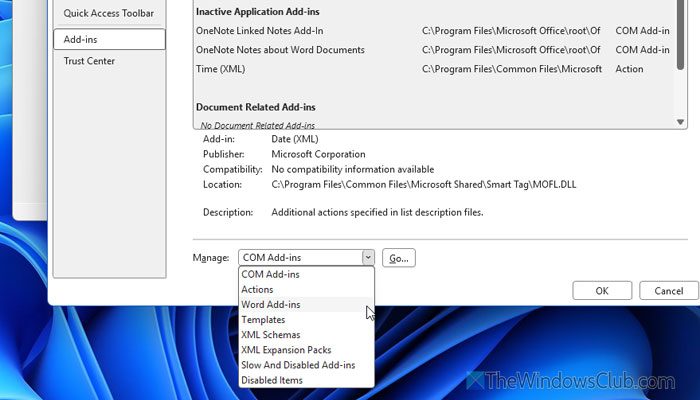Choose Slow And Disabled Add-ins option
The height and width of the screenshot is (400, 700).
tap(306, 365)
